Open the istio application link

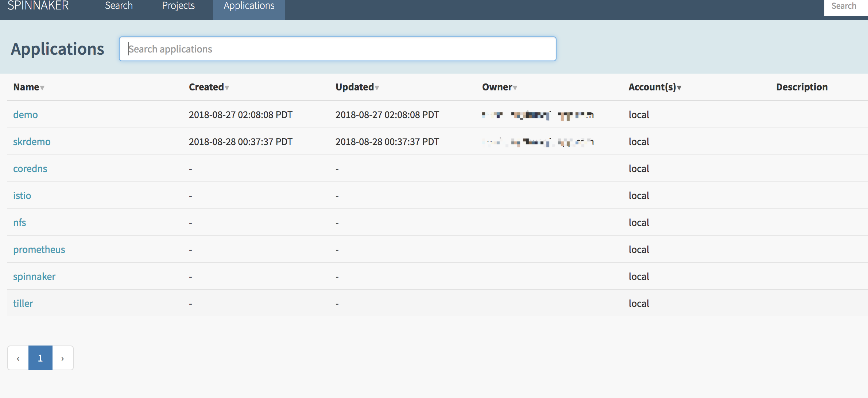click(22, 196)
